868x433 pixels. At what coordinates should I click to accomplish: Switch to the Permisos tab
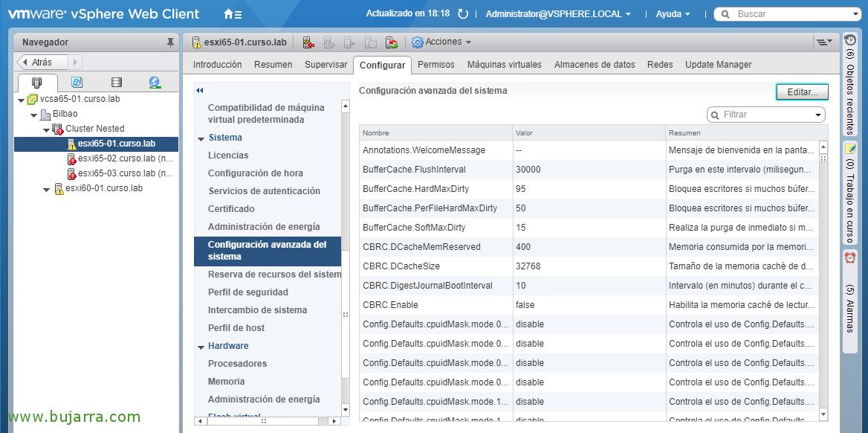(x=436, y=65)
